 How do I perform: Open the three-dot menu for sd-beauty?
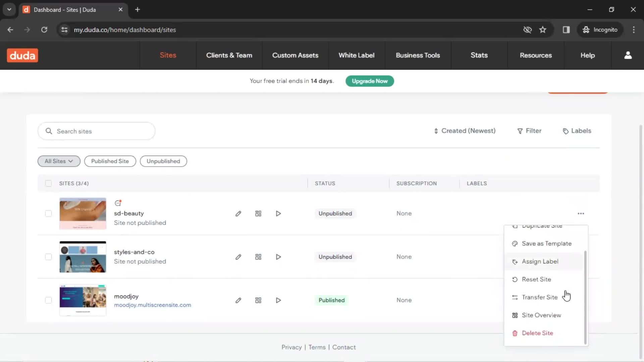581,214
